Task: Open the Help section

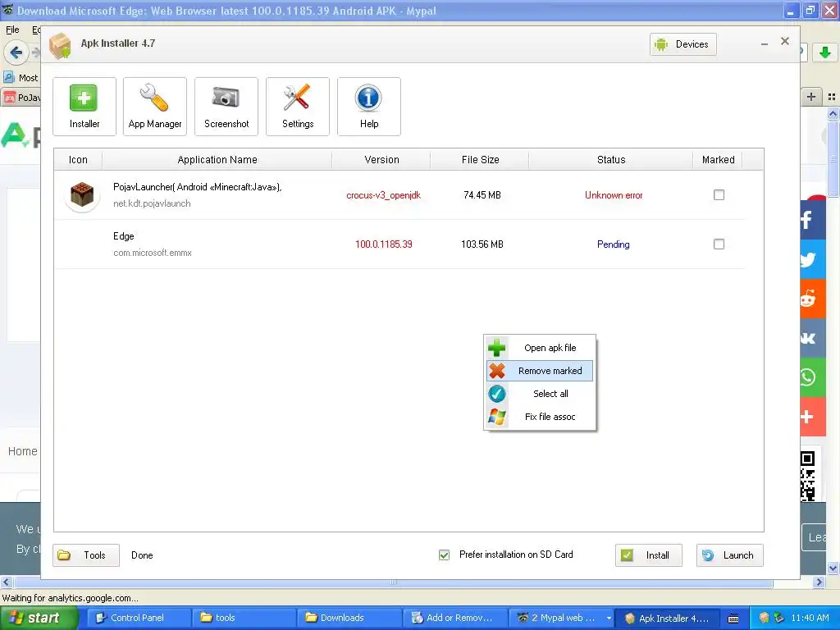Action: coord(368,107)
